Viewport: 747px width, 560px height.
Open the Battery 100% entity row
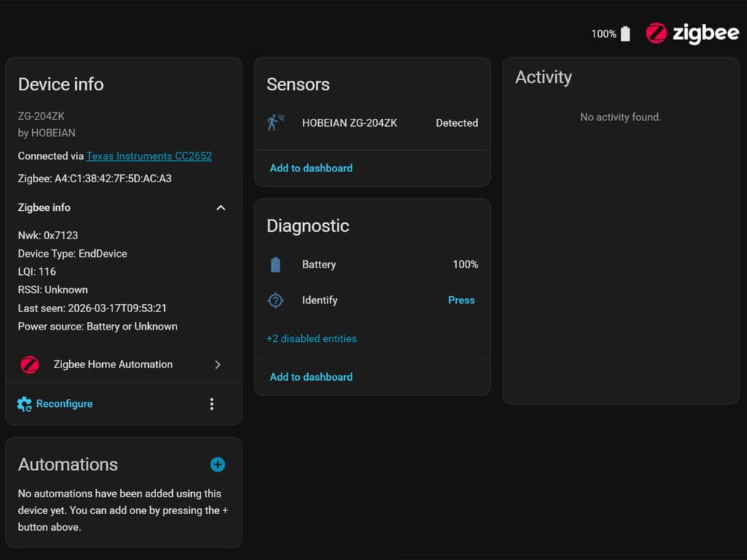[372, 265]
